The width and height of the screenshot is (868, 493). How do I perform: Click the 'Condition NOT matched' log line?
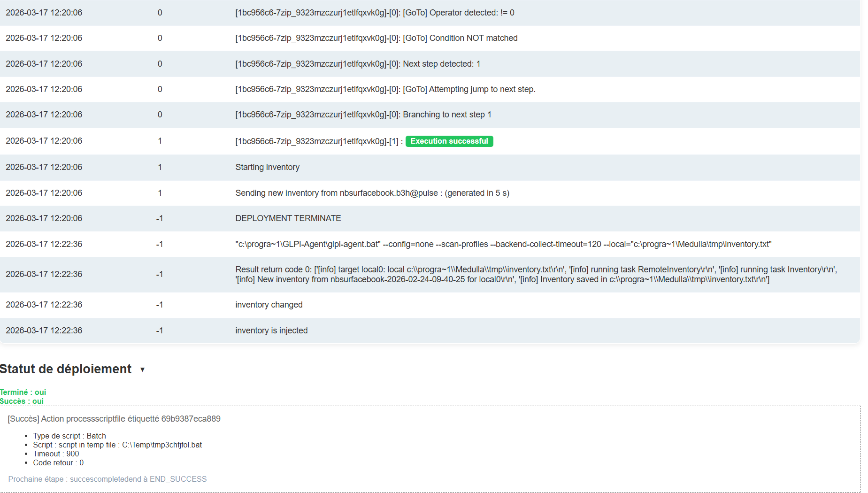click(x=376, y=38)
